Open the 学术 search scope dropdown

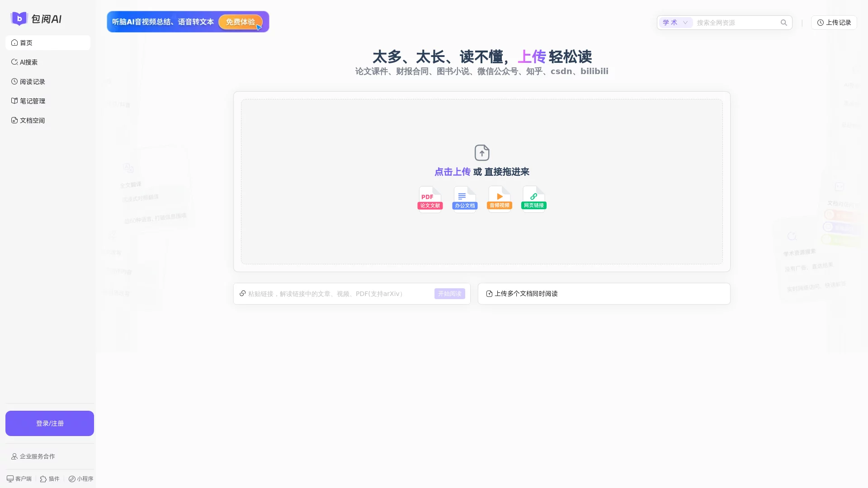pyautogui.click(x=675, y=22)
